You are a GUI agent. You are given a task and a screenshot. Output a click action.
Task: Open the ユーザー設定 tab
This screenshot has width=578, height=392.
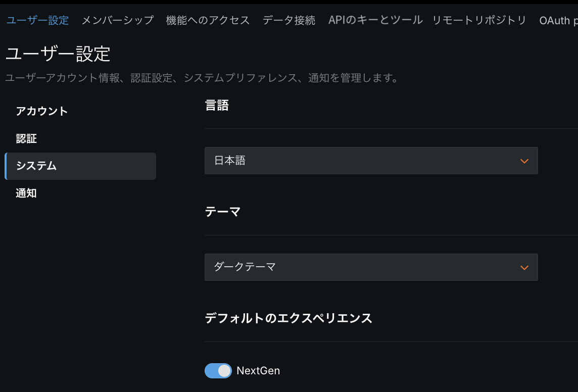[x=37, y=20]
